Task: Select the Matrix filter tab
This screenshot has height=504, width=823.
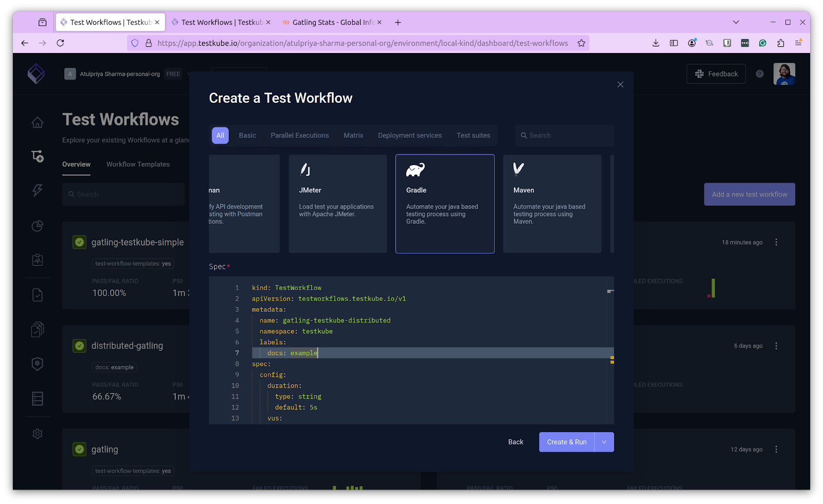Action: (353, 135)
